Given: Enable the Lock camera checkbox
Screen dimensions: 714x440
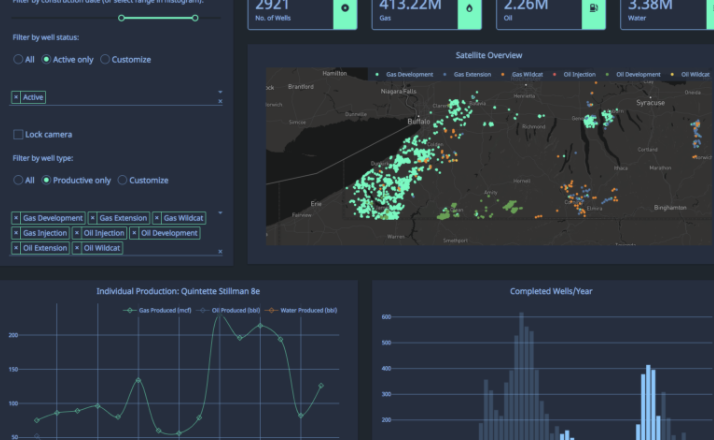Looking at the screenshot, I should [18, 134].
